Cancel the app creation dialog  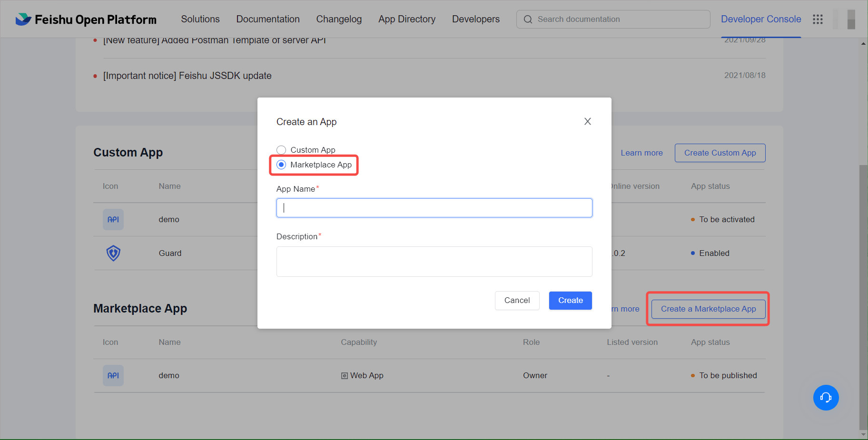coord(517,301)
